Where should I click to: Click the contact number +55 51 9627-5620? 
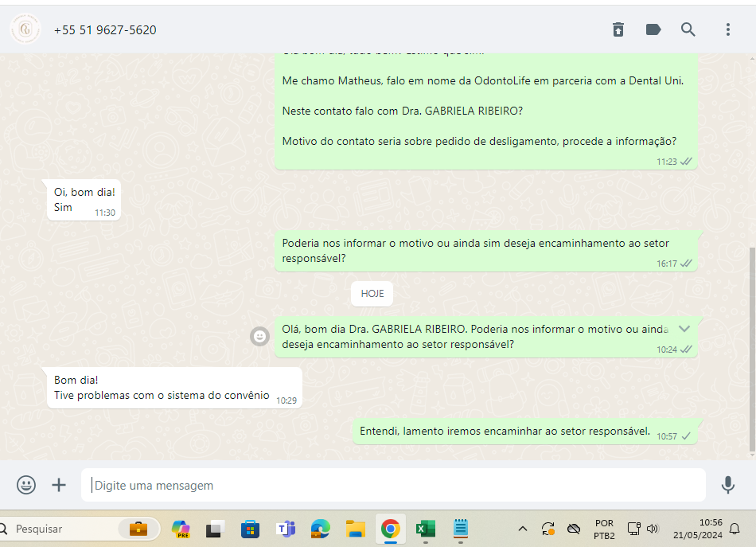click(105, 30)
